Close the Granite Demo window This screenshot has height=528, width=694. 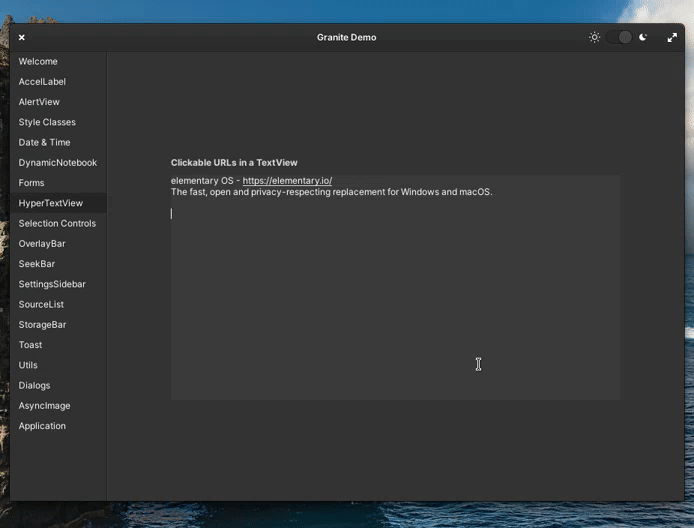click(x=22, y=37)
